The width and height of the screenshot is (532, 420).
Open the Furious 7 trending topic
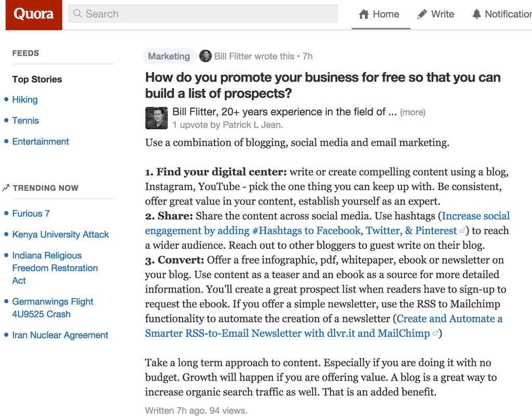point(31,213)
